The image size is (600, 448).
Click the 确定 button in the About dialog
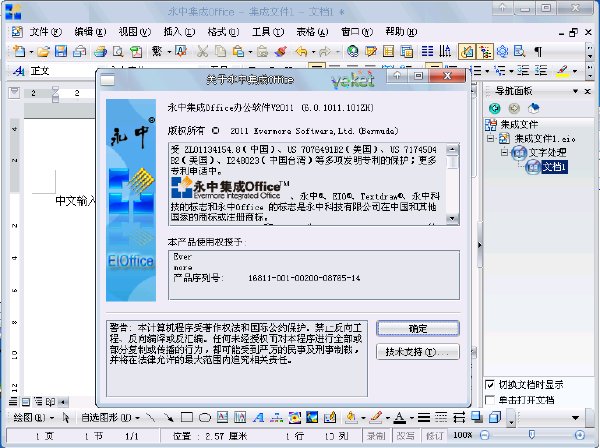(417, 329)
